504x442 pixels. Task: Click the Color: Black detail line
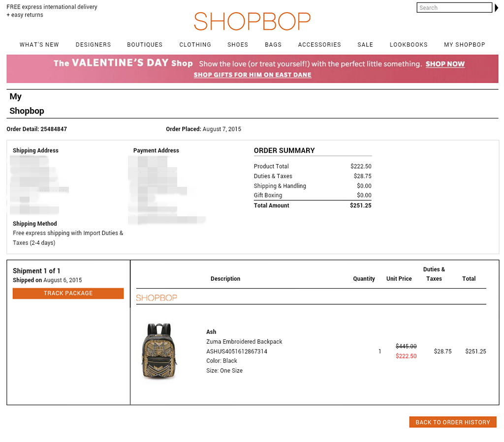[x=222, y=361]
